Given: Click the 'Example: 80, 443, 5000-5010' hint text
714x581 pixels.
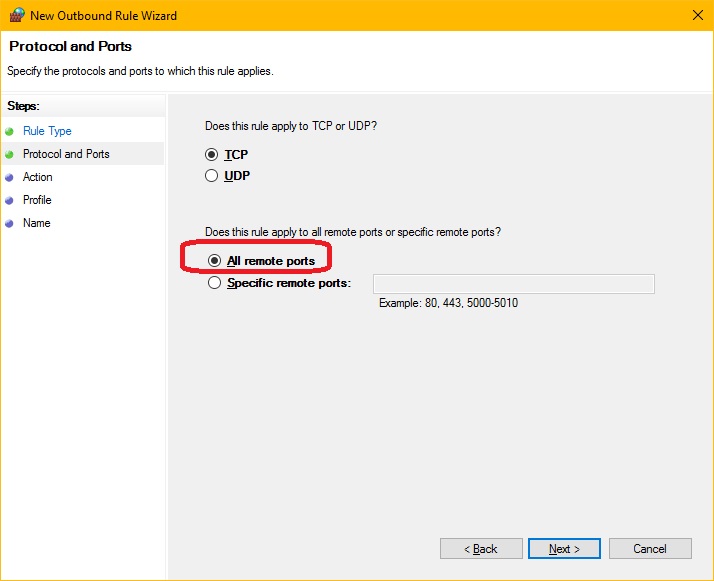Looking at the screenshot, I should (x=448, y=303).
